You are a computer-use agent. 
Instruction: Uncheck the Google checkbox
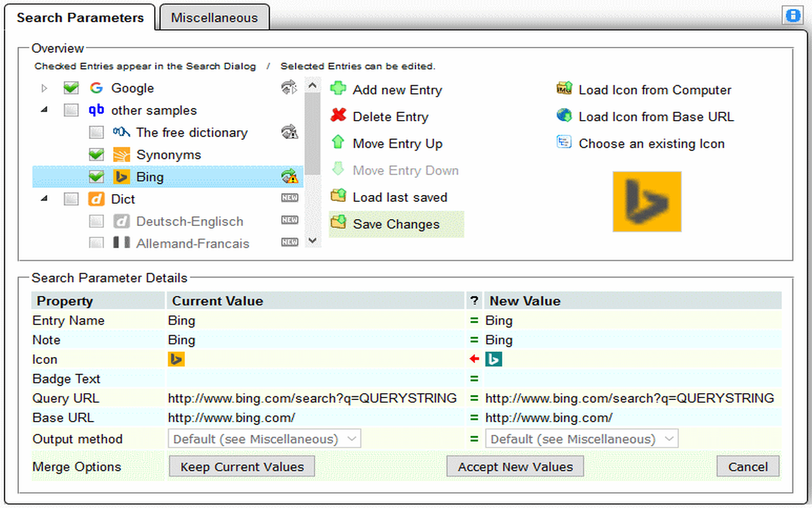point(71,88)
